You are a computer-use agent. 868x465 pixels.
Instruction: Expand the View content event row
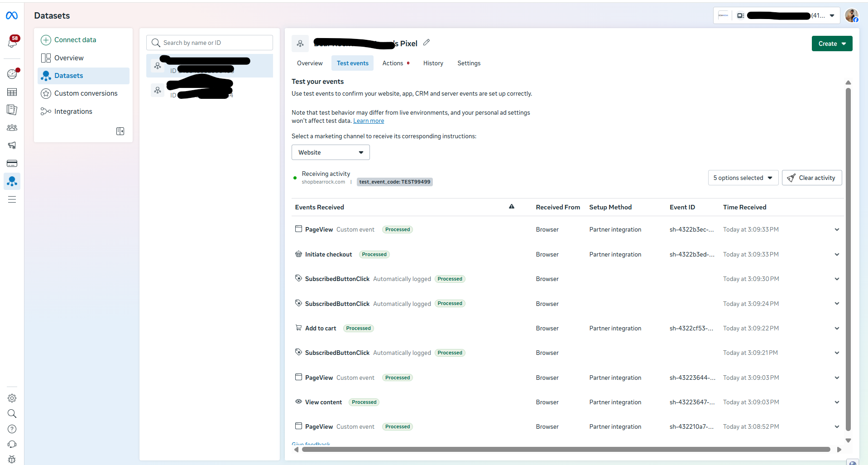pos(837,402)
